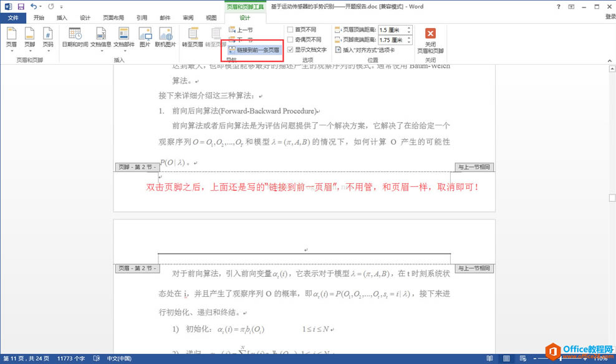Screen dimensions: 616x364
Task: Expand the 页码 dropdown arrow
Action: (48, 50)
